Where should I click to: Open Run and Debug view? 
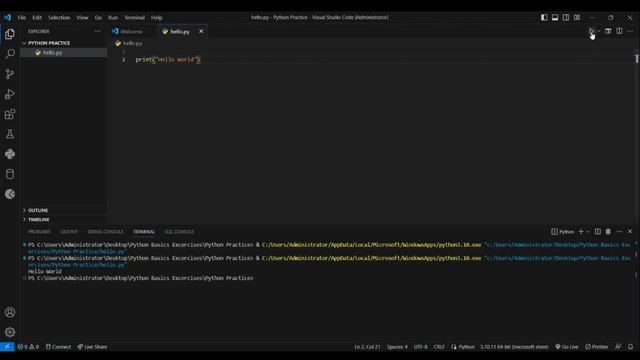click(10, 94)
